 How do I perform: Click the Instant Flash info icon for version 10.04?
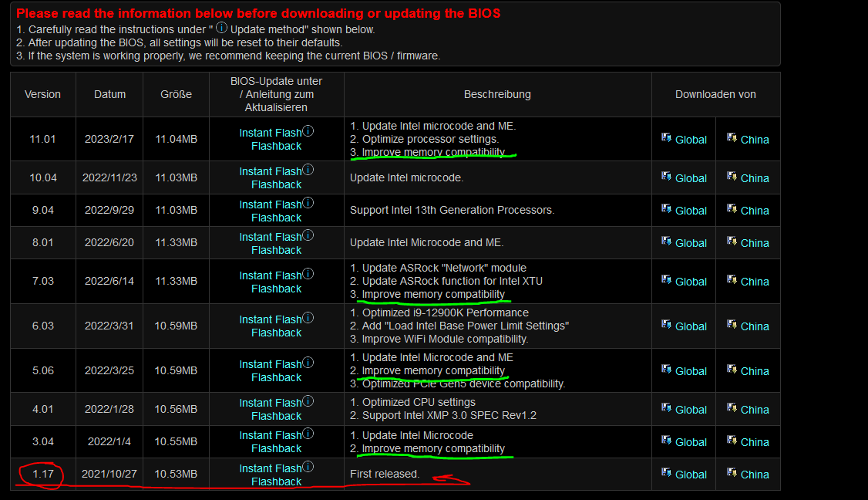[x=308, y=170]
